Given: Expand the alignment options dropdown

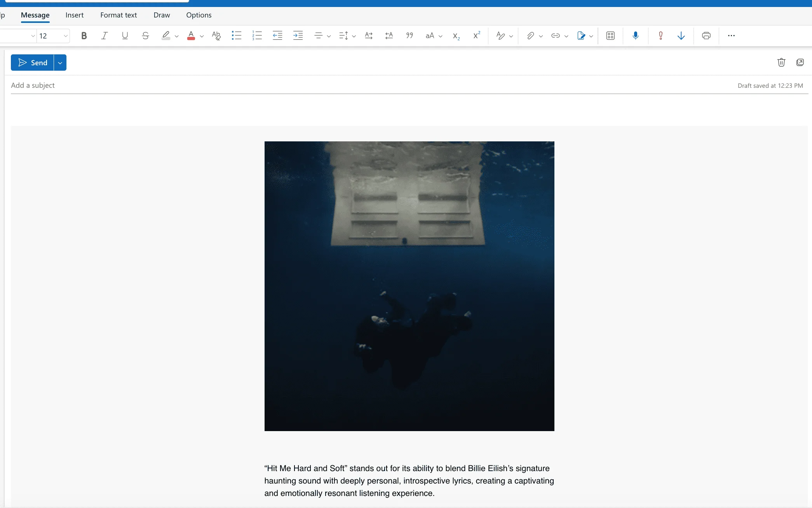Looking at the screenshot, I should click(x=329, y=36).
